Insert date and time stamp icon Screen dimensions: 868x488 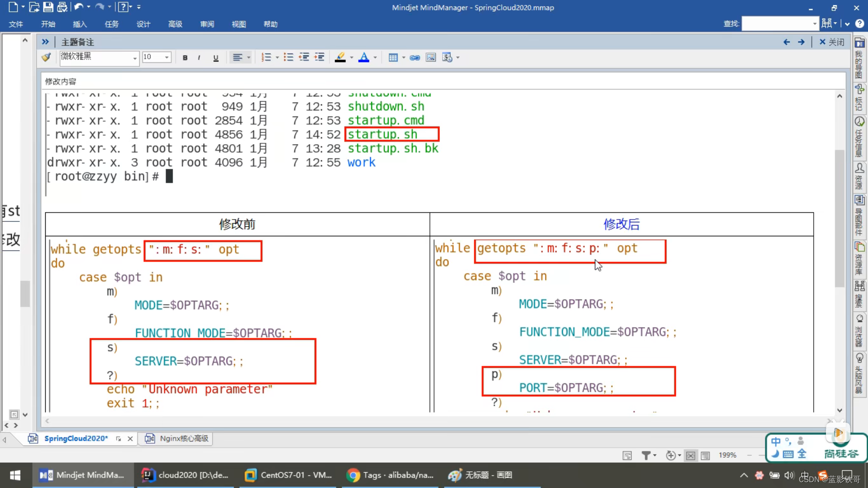tap(447, 57)
